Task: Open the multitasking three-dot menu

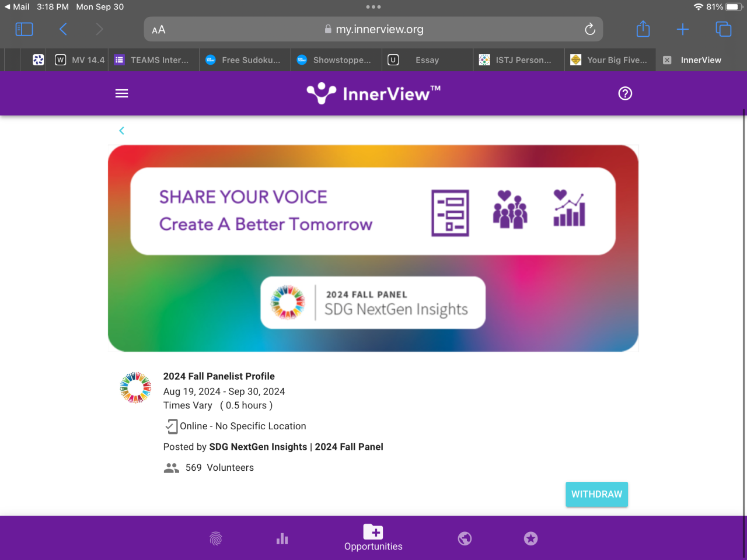Action: click(x=373, y=7)
